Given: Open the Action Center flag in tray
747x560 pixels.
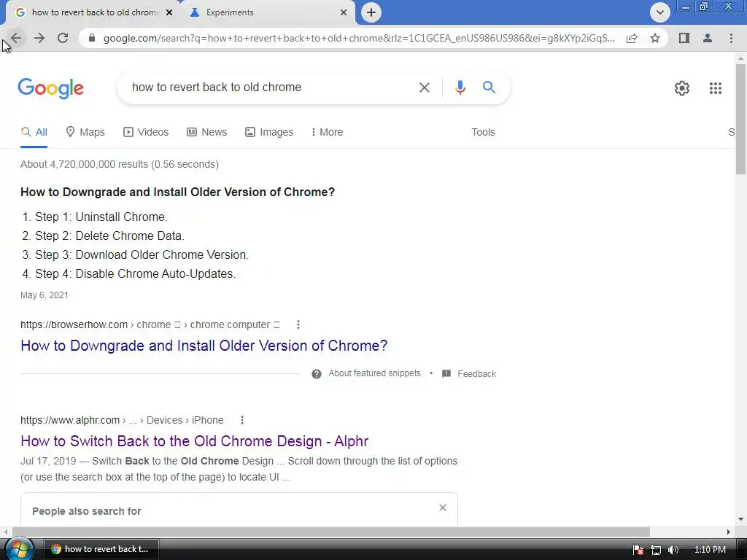Looking at the screenshot, I should 638,550.
